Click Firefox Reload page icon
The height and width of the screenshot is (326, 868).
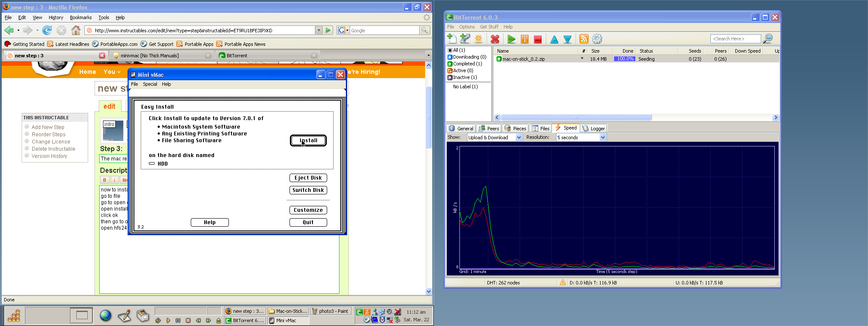[x=47, y=30]
